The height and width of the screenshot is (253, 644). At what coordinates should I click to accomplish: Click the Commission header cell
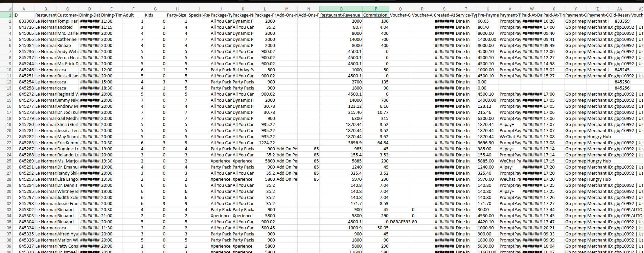[x=375, y=15]
